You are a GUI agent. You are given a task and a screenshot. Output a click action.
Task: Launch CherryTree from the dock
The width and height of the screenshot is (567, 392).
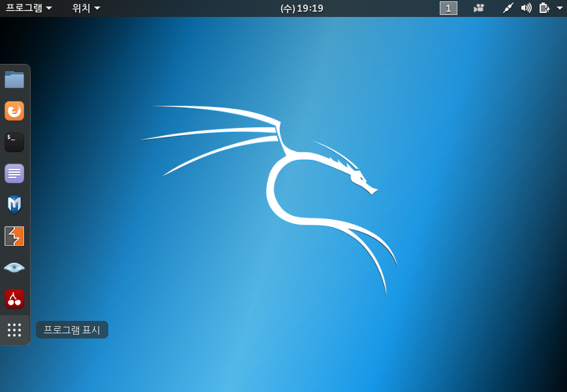[x=14, y=299]
